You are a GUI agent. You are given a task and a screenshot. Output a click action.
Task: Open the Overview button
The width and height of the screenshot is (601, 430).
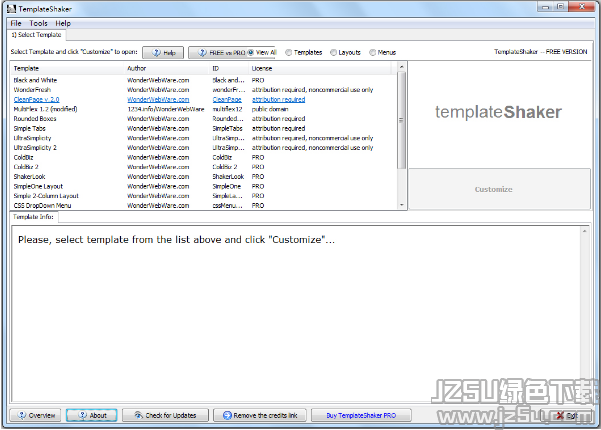35,415
